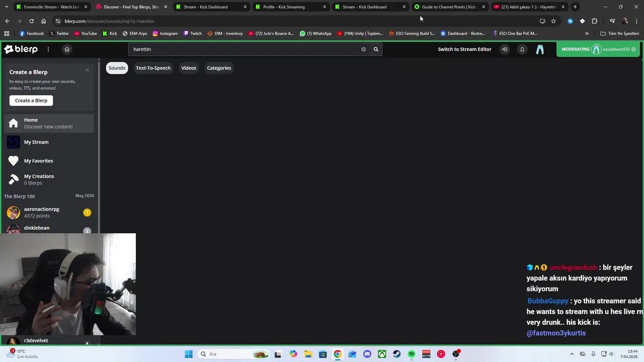Open Chrome extensions puzzle icon
This screenshot has width=644, height=362.
point(595,21)
